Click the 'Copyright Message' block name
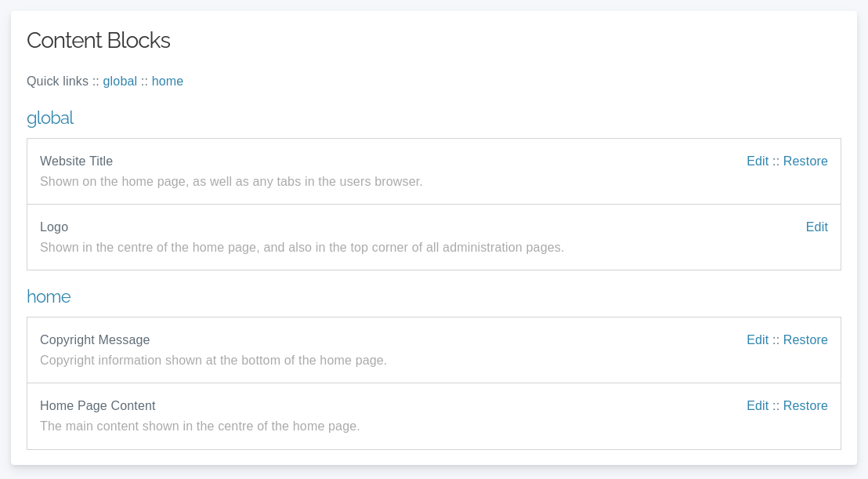The height and width of the screenshot is (479, 868). (95, 340)
